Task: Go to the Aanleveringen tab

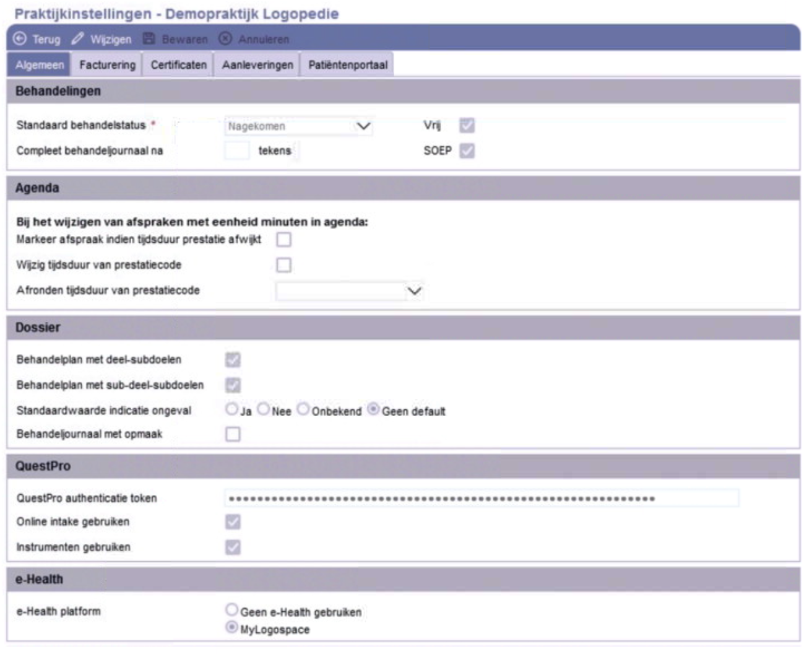Action: point(257,65)
